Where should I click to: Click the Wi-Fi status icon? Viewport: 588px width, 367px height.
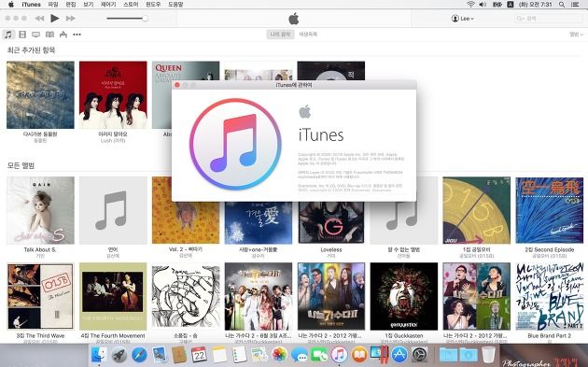tap(470, 5)
